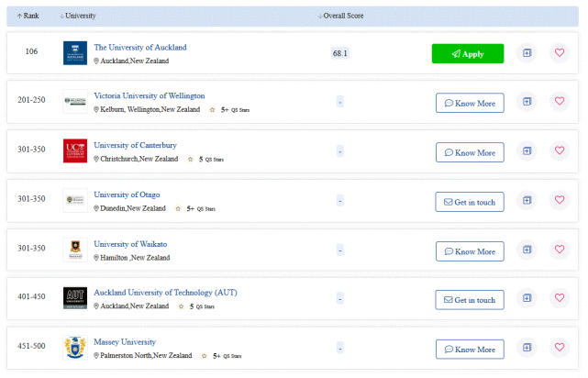
Task: Sort the list by Rank column
Action: (x=28, y=17)
